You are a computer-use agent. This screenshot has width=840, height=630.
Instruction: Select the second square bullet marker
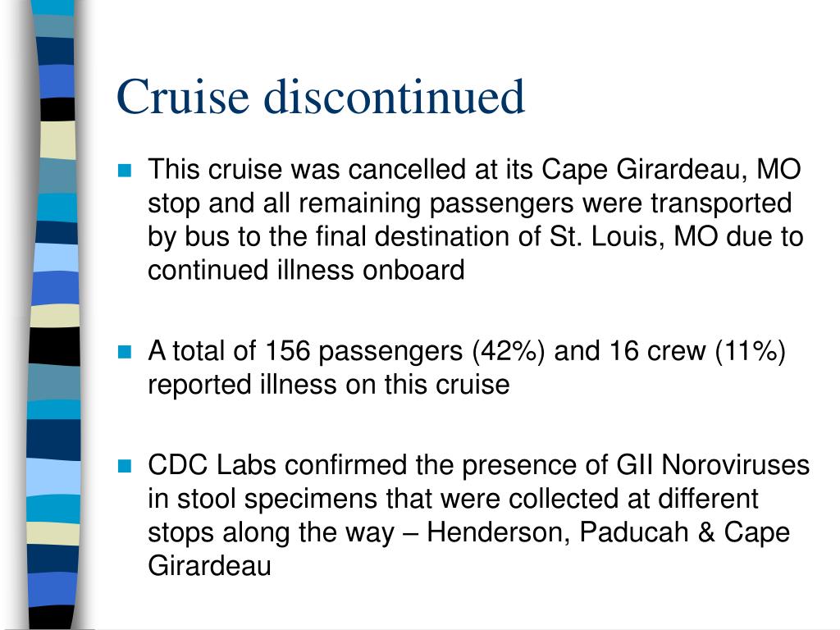click(x=125, y=352)
